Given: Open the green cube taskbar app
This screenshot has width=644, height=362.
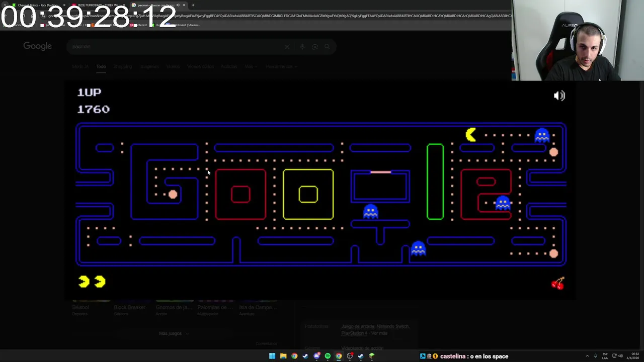Looking at the screenshot, I should [x=372, y=356].
